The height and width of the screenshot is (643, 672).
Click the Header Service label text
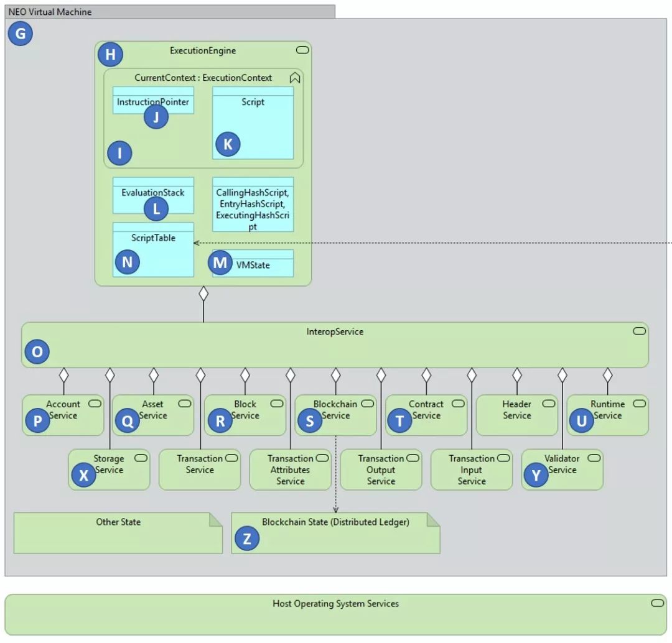[517, 410]
